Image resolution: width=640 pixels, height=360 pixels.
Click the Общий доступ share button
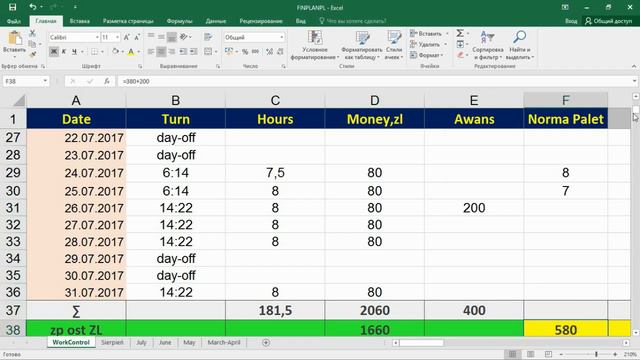(609, 21)
